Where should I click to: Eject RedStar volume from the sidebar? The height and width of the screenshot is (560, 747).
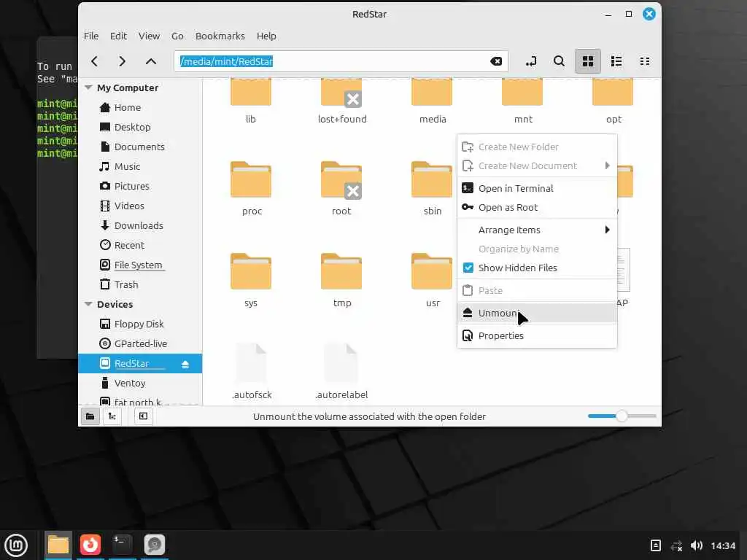click(x=185, y=365)
